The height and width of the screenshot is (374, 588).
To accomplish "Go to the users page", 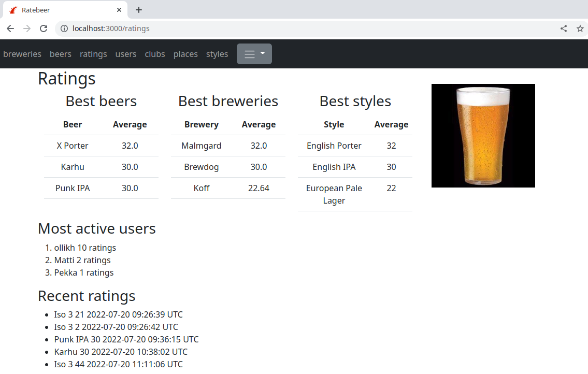I will coord(125,54).
